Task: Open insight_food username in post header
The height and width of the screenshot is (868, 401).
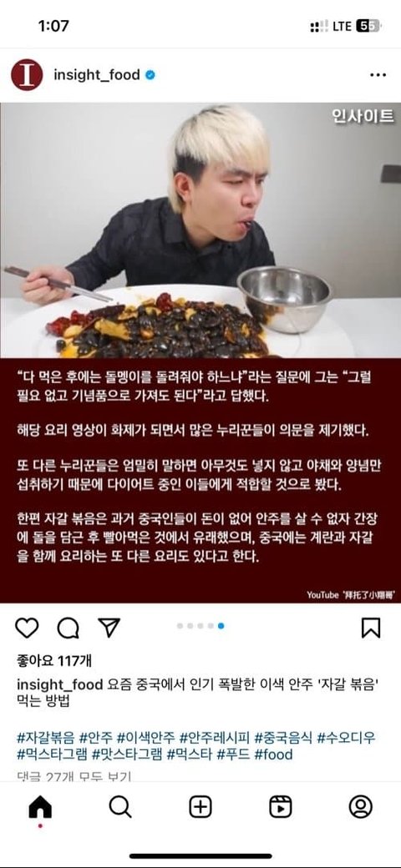Action: (96, 75)
